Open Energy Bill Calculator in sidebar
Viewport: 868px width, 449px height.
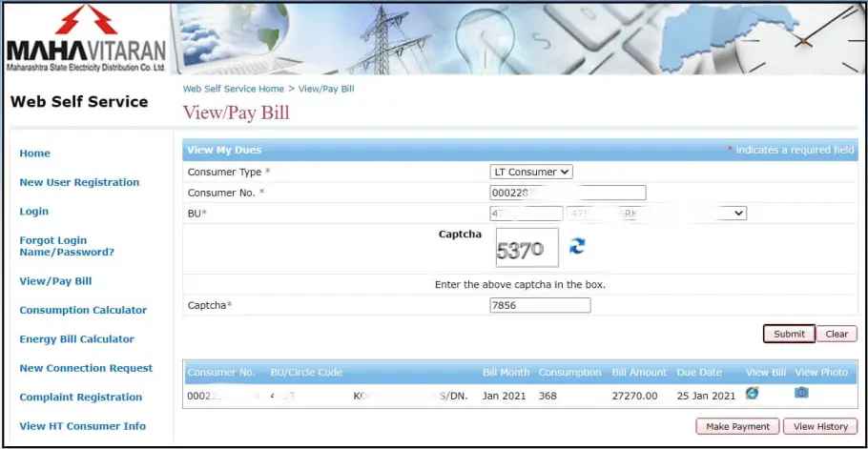[x=77, y=339]
